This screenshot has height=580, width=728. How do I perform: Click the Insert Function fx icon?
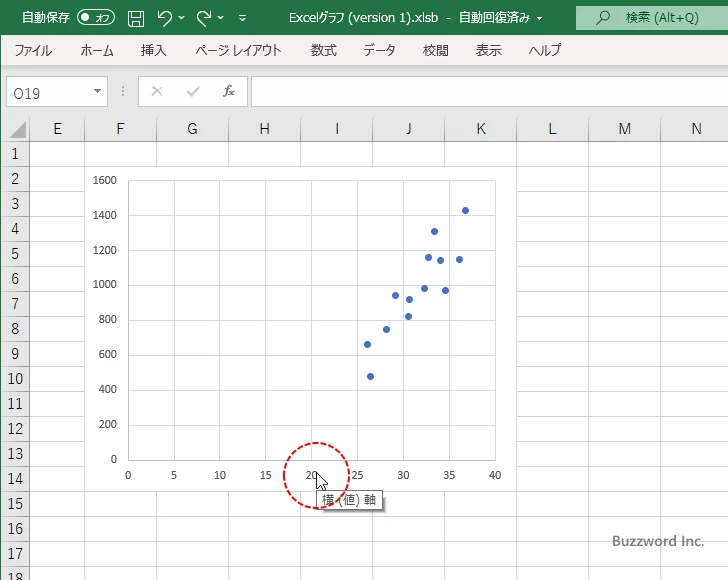coord(229,91)
